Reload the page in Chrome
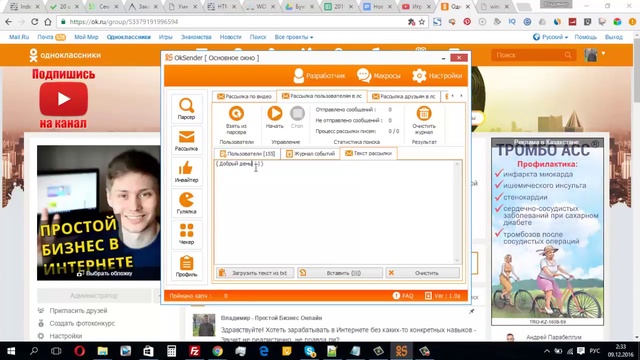This screenshot has width=640, height=360. (35, 22)
